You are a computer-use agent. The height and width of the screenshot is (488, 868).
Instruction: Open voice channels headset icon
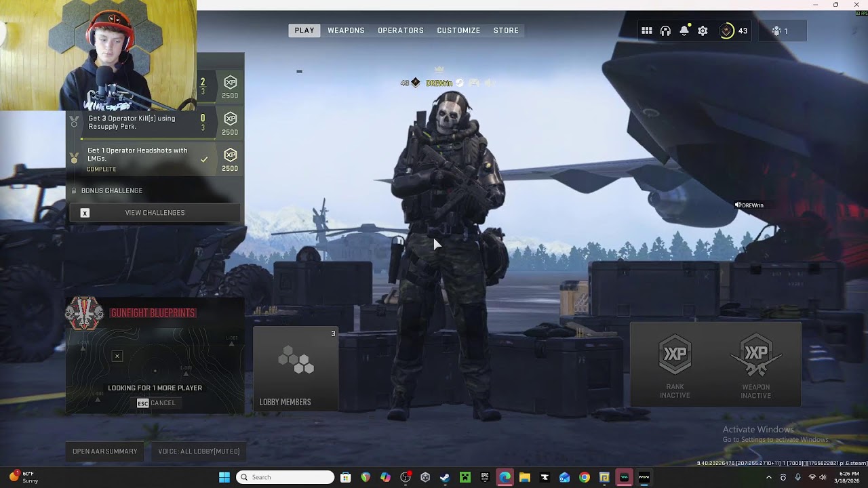pyautogui.click(x=665, y=31)
